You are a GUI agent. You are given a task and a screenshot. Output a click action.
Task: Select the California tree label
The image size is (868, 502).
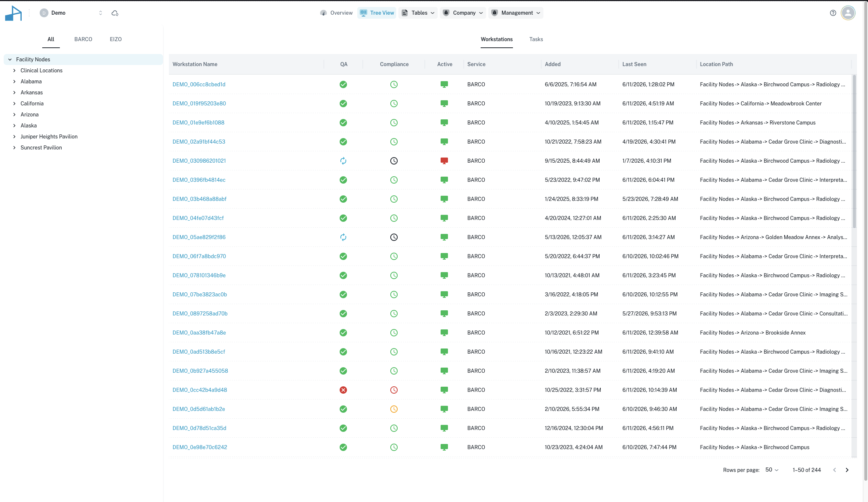[x=32, y=104]
